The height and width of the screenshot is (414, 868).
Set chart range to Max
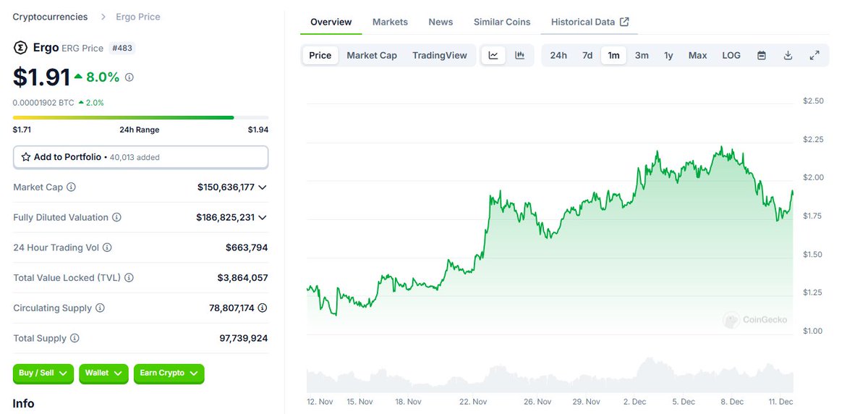[x=697, y=55]
